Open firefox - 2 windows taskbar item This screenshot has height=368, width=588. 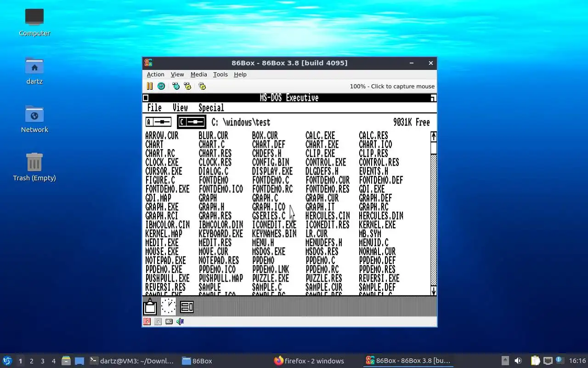pos(309,361)
